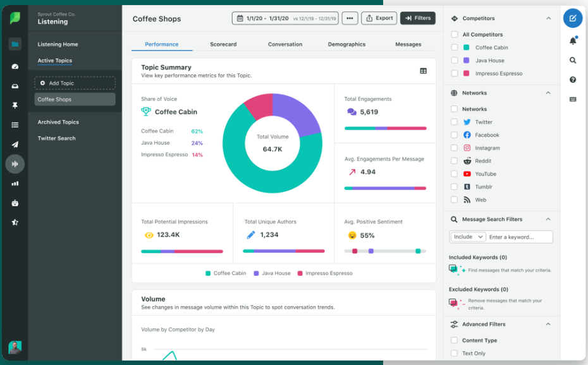The width and height of the screenshot is (588, 365).
Task: Open the date range picker 1/1/20 - 1/31/20
Action: [x=285, y=18]
